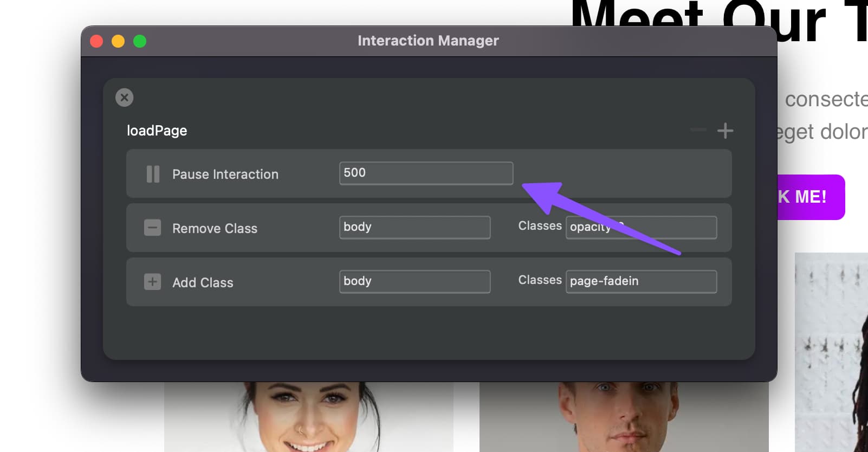Click the body selector field in Add Class row
Image resolution: width=868 pixels, height=452 pixels.
(414, 282)
